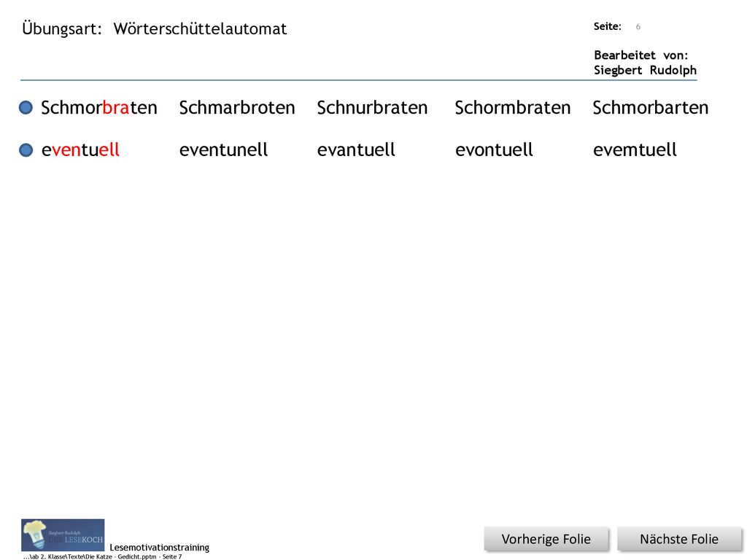This screenshot has height=560, width=747.
Task: Click the word eventunell
Action: [223, 150]
